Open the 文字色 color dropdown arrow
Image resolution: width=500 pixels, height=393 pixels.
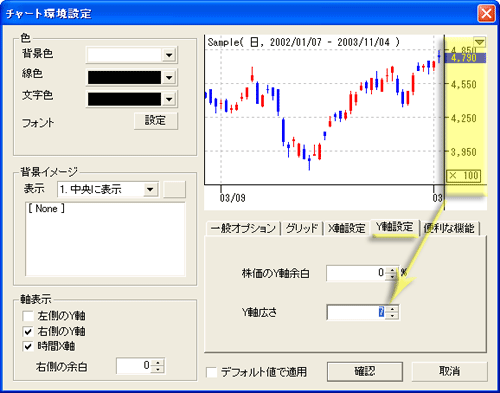(x=169, y=99)
